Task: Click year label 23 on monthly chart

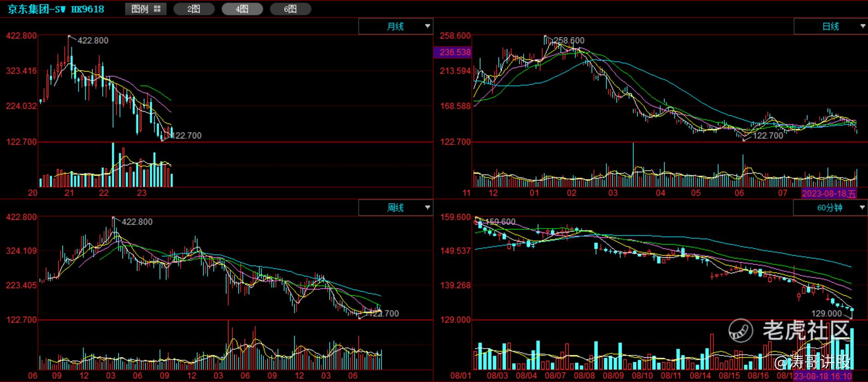Action: (x=142, y=193)
